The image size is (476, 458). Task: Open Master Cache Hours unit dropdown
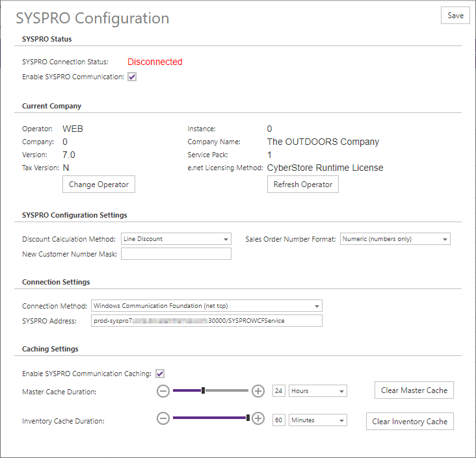[x=318, y=391]
